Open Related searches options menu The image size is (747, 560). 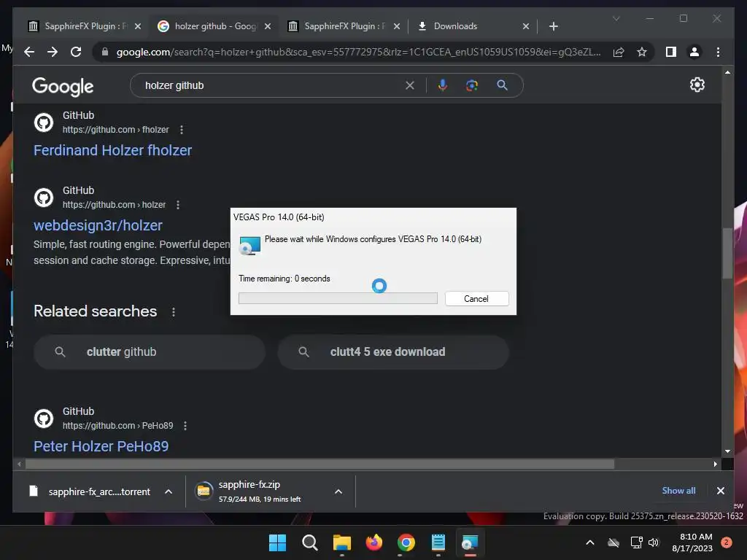[174, 312]
